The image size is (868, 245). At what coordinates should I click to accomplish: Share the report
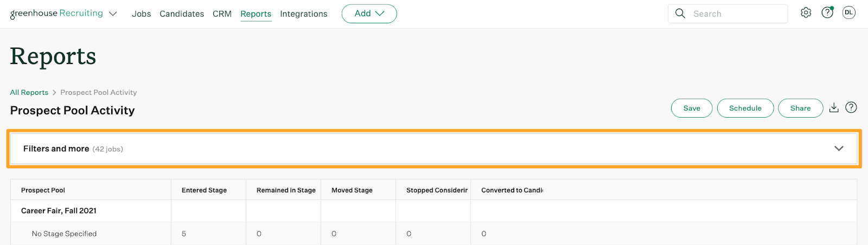click(x=800, y=108)
